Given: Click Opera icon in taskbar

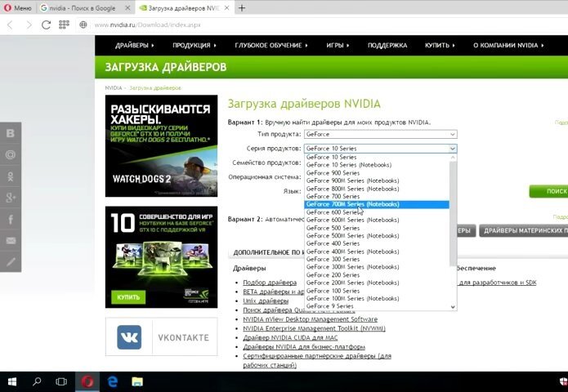Looking at the screenshot, I should pyautogui.click(x=87, y=382).
